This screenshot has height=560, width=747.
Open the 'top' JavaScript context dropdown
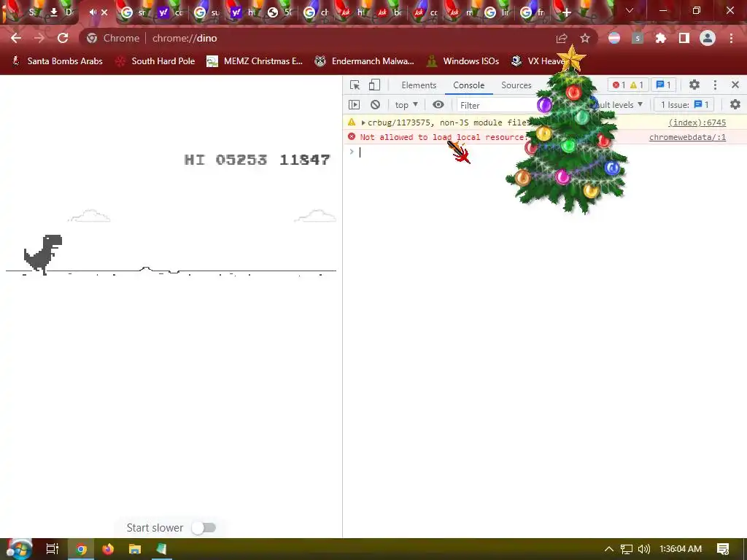pyautogui.click(x=406, y=105)
